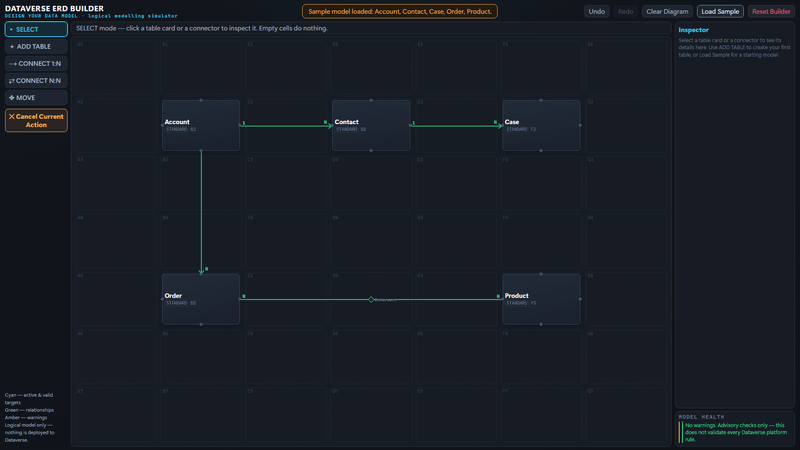800x450 pixels.
Task: Select the Contact table card
Action: (x=371, y=126)
